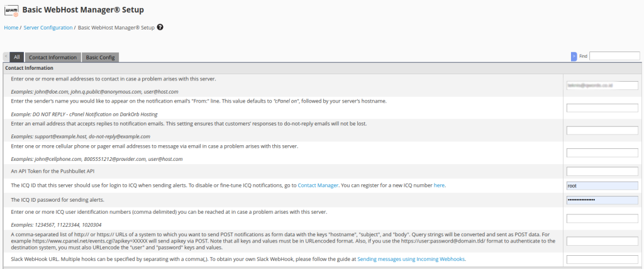The height and width of the screenshot is (269, 644).
Task: Click the server contact email address field
Action: coord(602,85)
